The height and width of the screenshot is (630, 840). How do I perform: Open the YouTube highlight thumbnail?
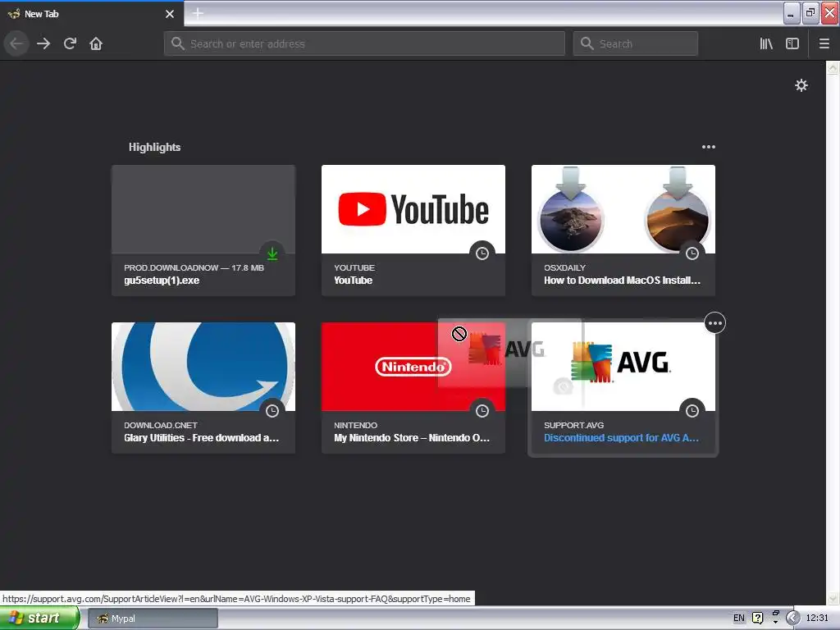[413, 209]
